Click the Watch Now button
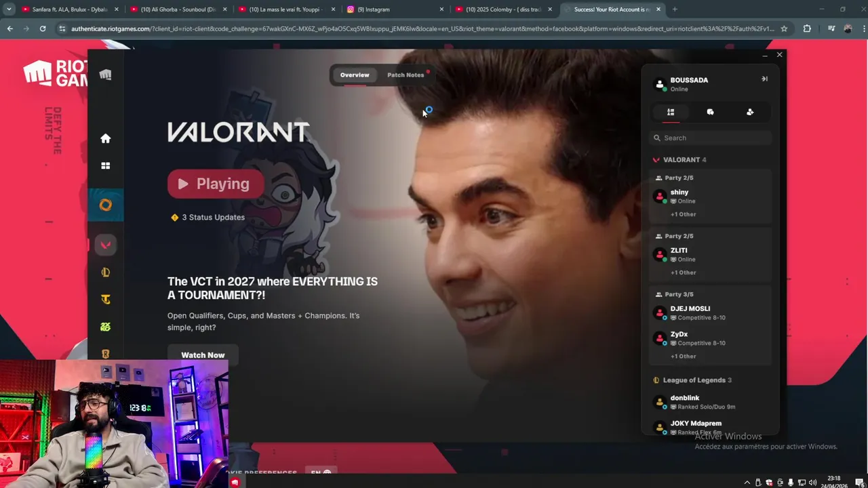The height and width of the screenshot is (488, 868). coord(203,354)
